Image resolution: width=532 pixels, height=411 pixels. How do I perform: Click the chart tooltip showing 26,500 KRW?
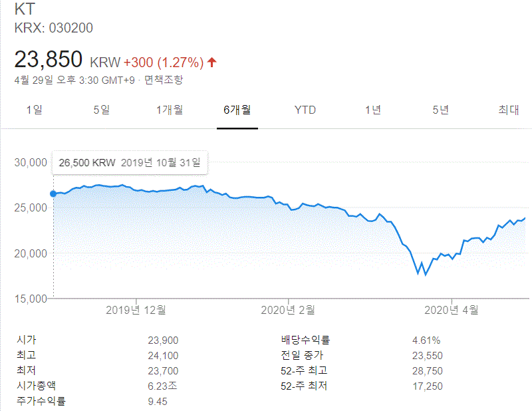point(130,162)
